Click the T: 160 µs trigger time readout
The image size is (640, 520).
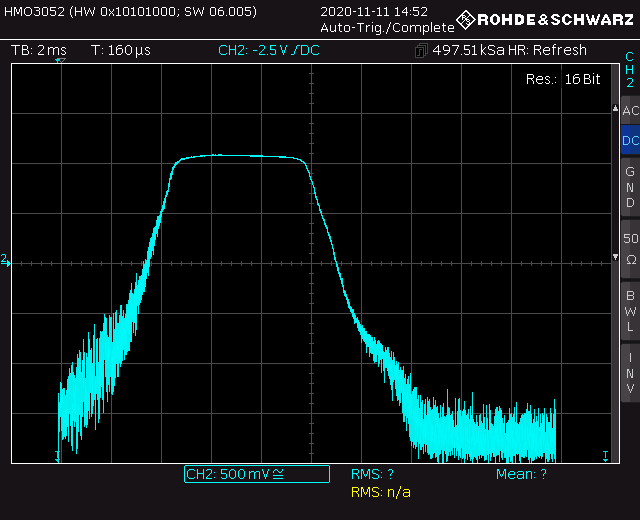[x=119, y=50]
